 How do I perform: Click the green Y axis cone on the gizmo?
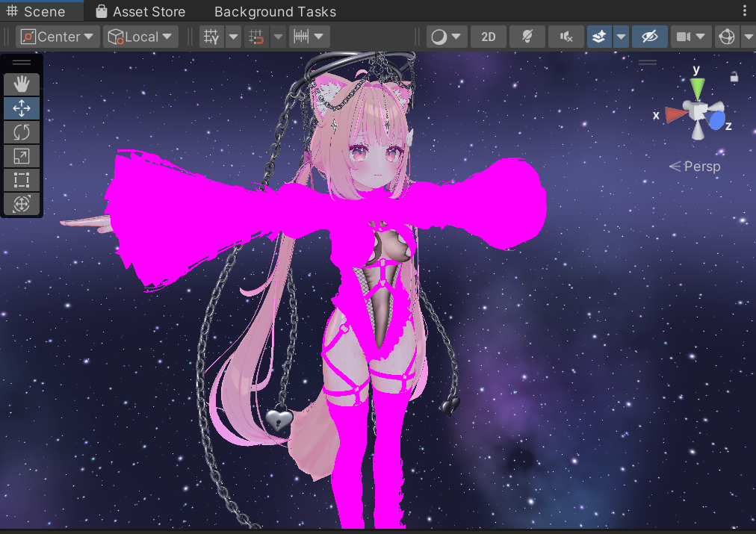tap(697, 88)
